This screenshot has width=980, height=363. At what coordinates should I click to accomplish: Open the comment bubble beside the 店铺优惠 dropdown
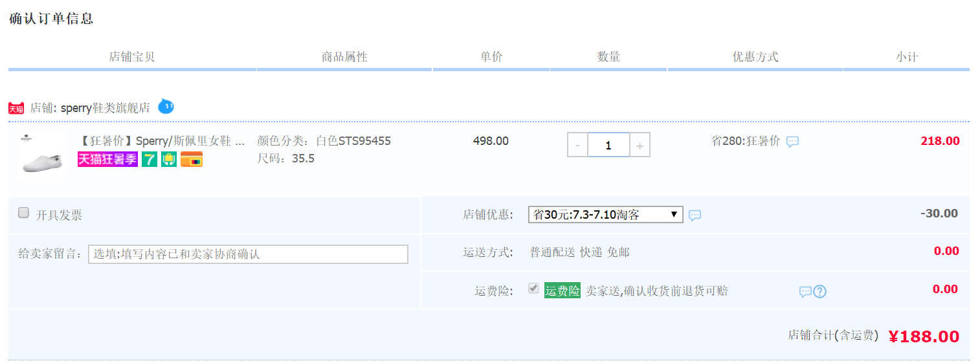[695, 215]
